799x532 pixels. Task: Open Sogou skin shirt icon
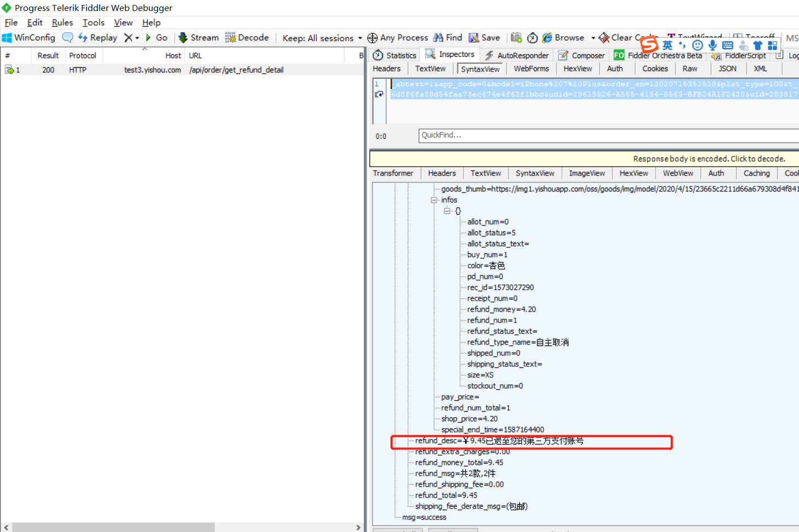[757, 45]
